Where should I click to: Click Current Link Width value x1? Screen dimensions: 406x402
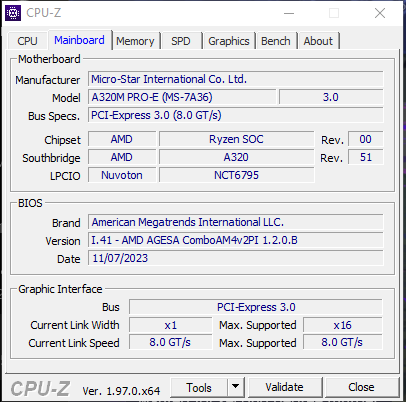[x=171, y=325]
